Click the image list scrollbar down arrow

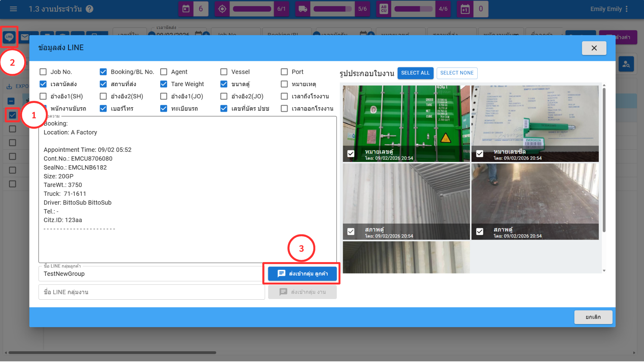coord(604,270)
